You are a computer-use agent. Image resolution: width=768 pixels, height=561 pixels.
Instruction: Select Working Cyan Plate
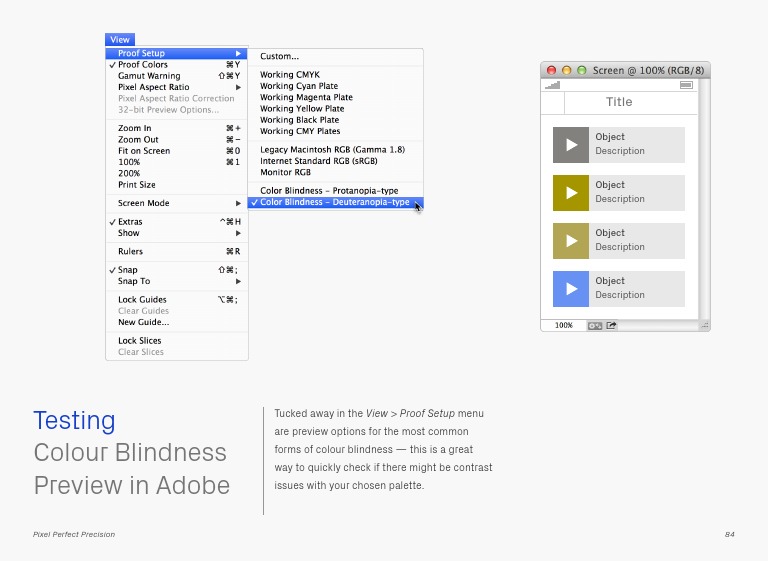click(335, 86)
